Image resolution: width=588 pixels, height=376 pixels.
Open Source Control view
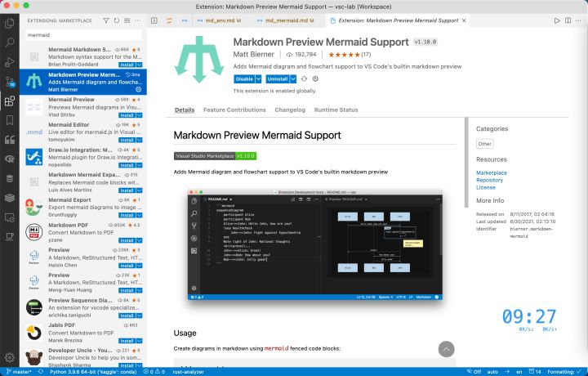click(9, 82)
